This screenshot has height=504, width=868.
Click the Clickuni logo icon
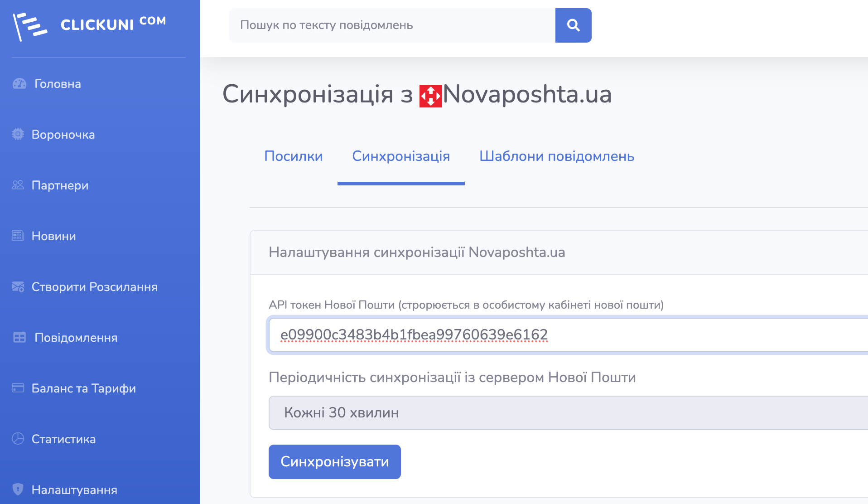[x=30, y=26]
